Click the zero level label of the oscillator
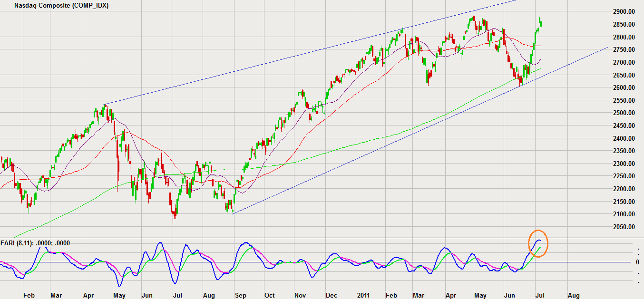Screen dimensions: 644x299 [637, 262]
